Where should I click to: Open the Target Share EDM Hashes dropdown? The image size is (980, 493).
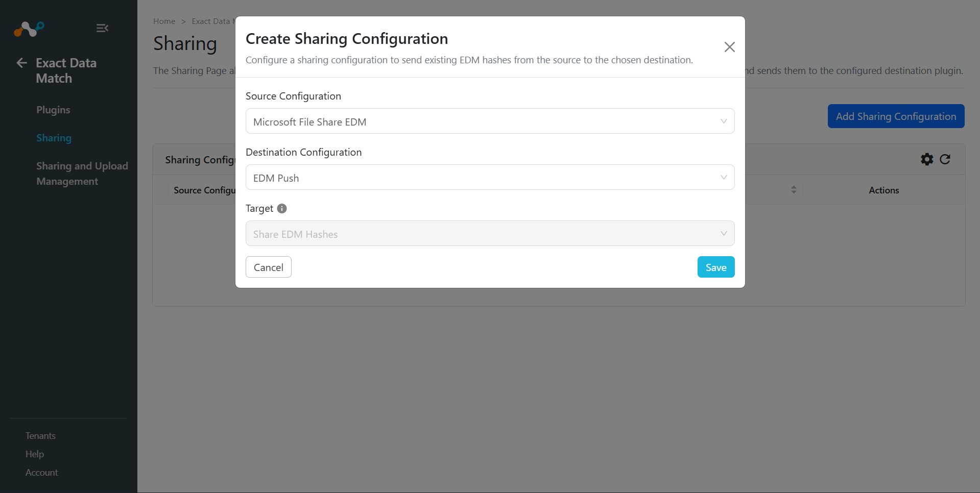point(490,234)
